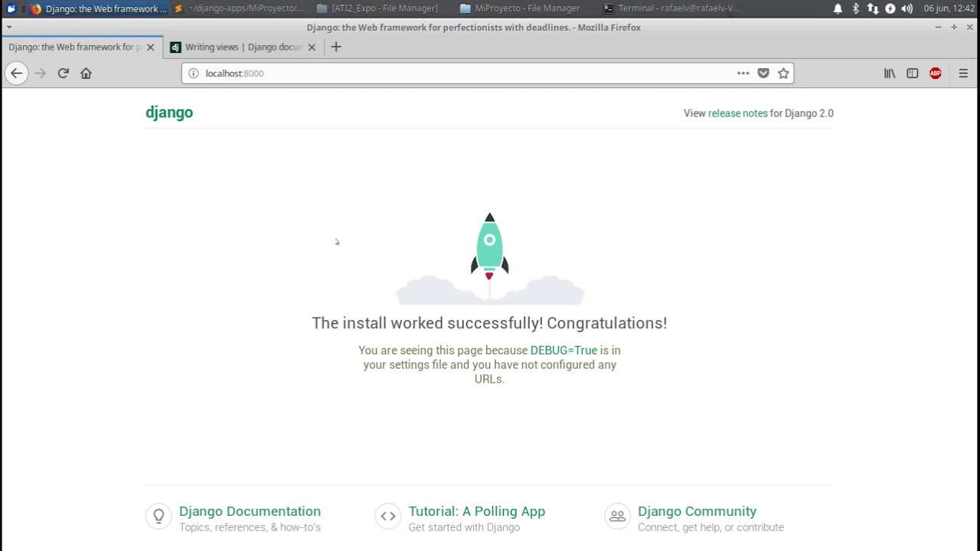
Task: Go back to the previous page
Action: click(16, 73)
